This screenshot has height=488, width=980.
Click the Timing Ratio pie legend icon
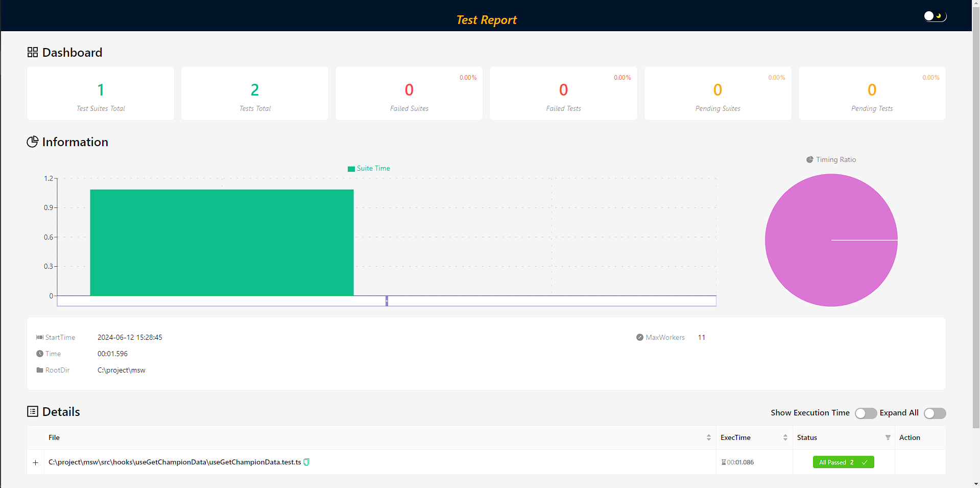(x=810, y=159)
